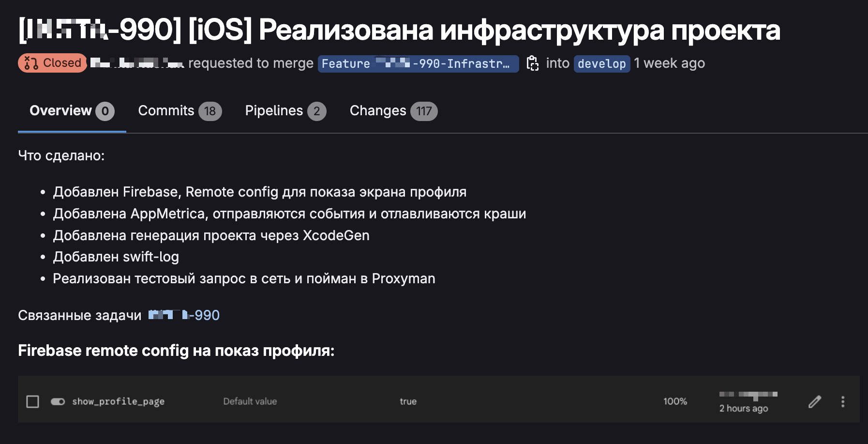Select the show_profile_page parameter name
Viewport: 868px width, 444px height.
pyautogui.click(x=119, y=401)
